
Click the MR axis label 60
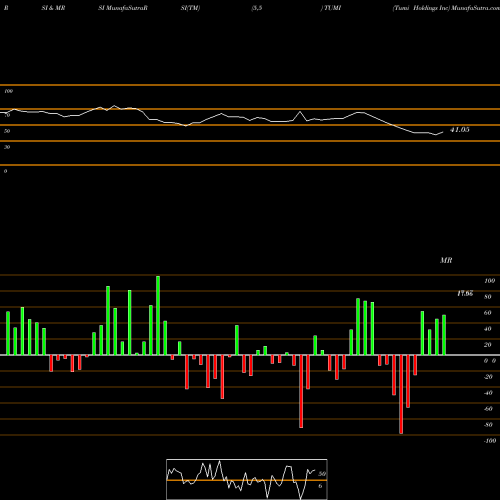(488, 313)
